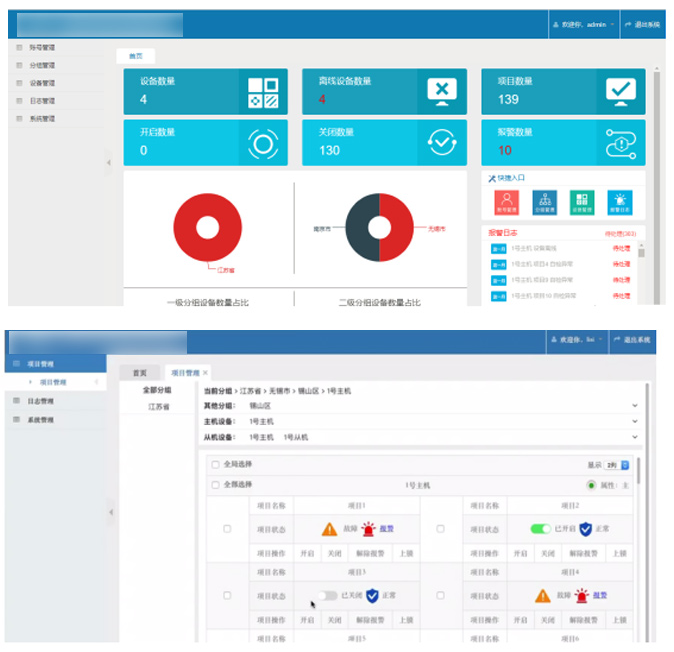674x652 pixels.
Task: Click the dark 南京市 donut segment
Action: [357, 227]
